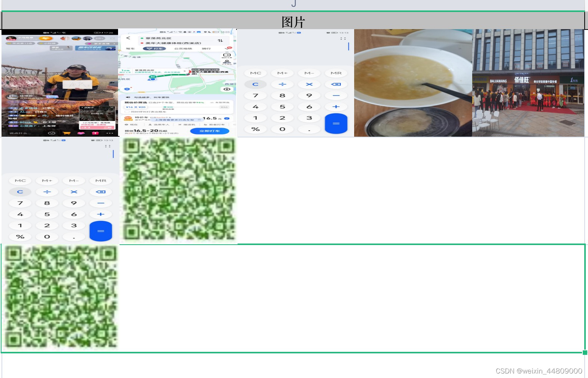Select the calculator screenshot beside the QR code
This screenshot has height=378, width=588.
(x=61, y=190)
